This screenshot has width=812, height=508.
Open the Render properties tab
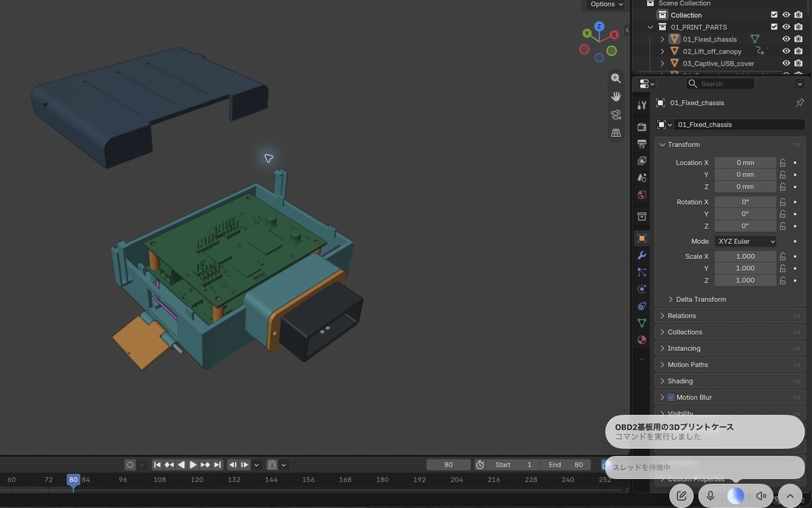pos(642,127)
